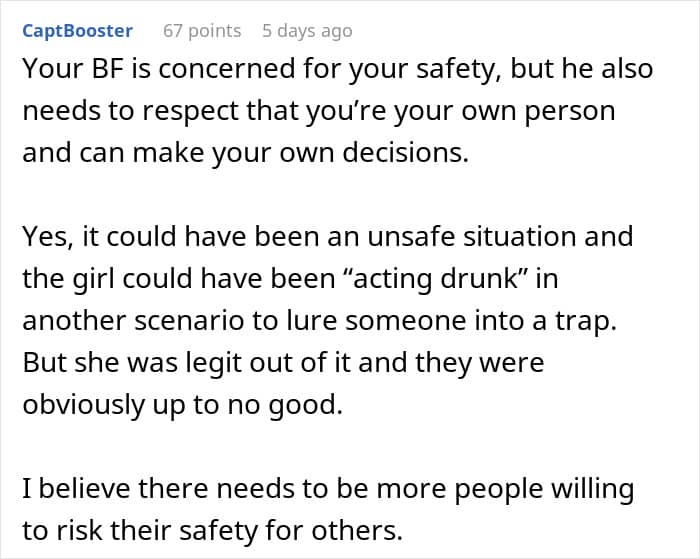Click the line starting 'Yes, it could have been'
Image resolution: width=700 pixels, height=559 pixels.
pyautogui.click(x=328, y=237)
